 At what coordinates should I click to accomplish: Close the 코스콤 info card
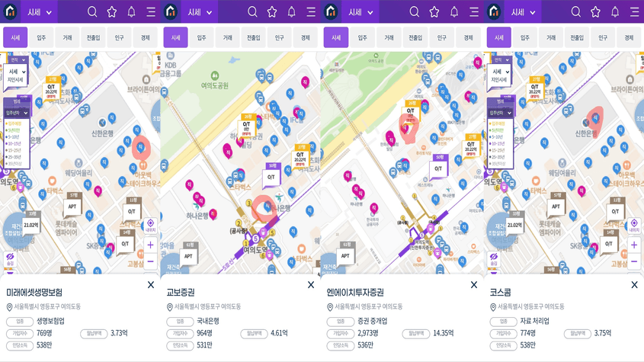(x=635, y=285)
